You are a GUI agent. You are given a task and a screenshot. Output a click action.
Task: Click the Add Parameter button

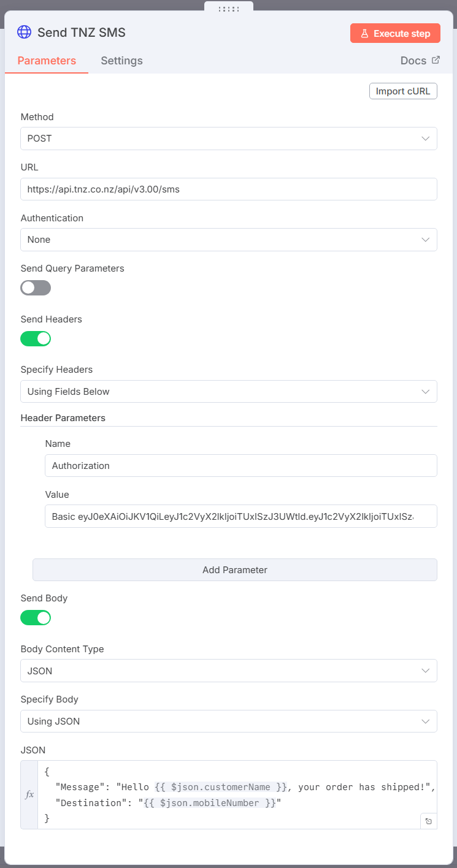(x=234, y=569)
